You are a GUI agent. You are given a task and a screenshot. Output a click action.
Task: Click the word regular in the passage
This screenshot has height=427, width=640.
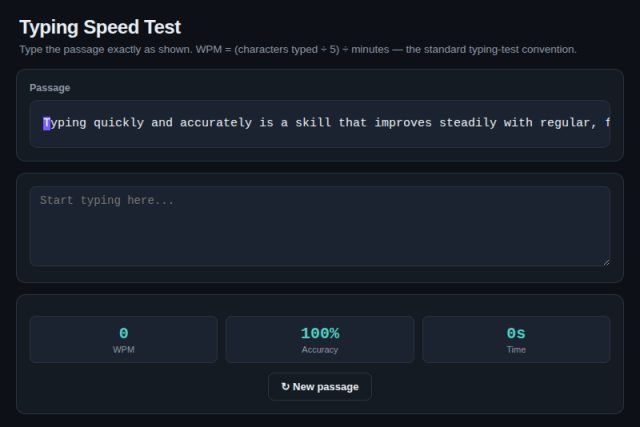[x=565, y=123]
